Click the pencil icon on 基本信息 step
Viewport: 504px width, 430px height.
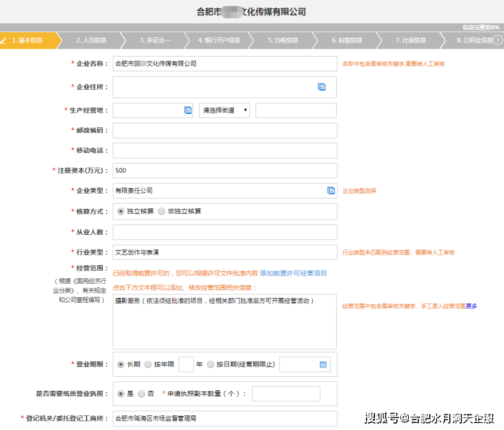tap(3, 41)
